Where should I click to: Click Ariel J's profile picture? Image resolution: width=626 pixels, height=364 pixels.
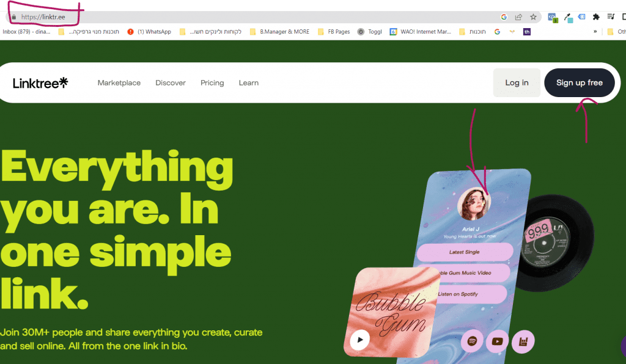click(x=474, y=204)
